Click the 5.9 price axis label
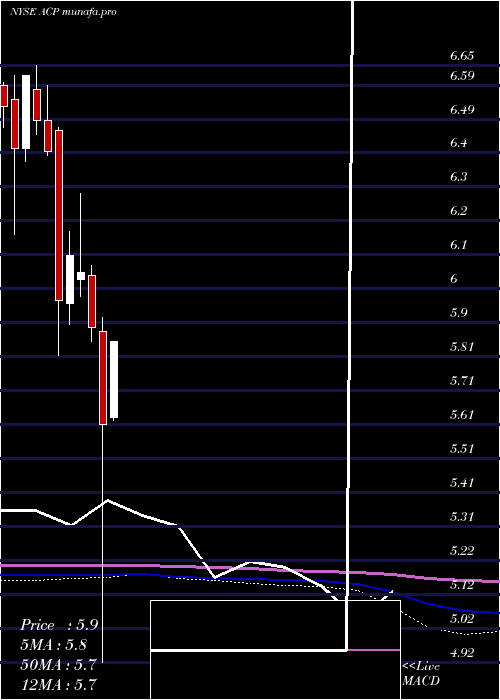Viewport: 500px width, 700px height. coord(458,312)
